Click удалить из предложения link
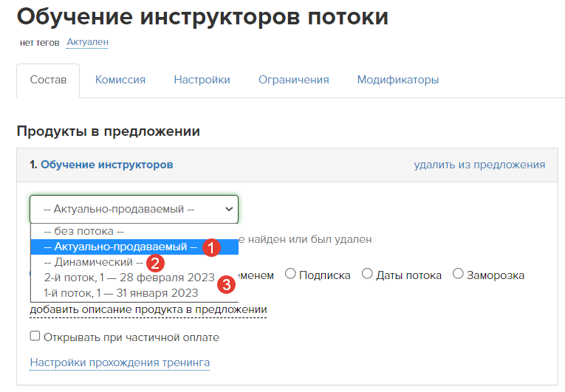The image size is (565, 392). pos(479,165)
